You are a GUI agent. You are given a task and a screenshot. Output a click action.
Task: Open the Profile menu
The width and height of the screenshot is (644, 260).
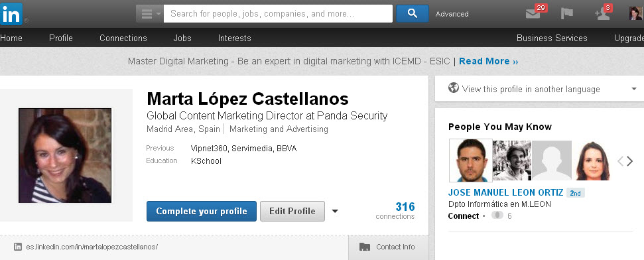click(x=61, y=38)
